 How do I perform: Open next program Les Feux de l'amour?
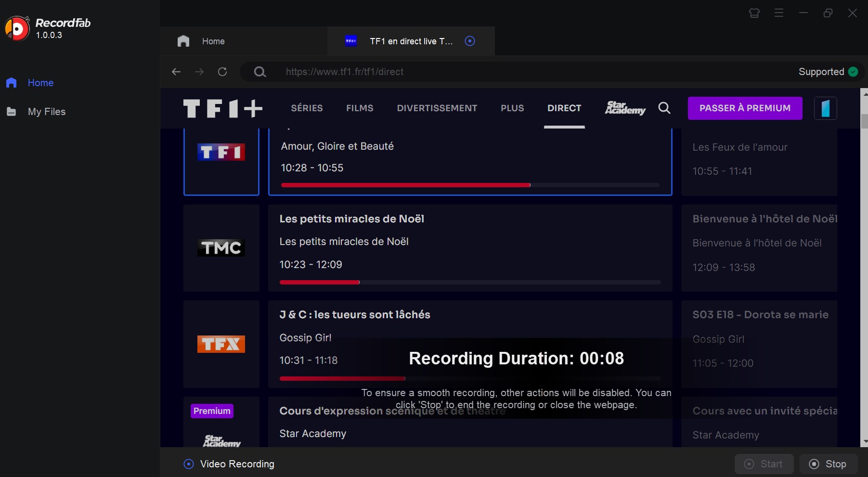coord(759,161)
